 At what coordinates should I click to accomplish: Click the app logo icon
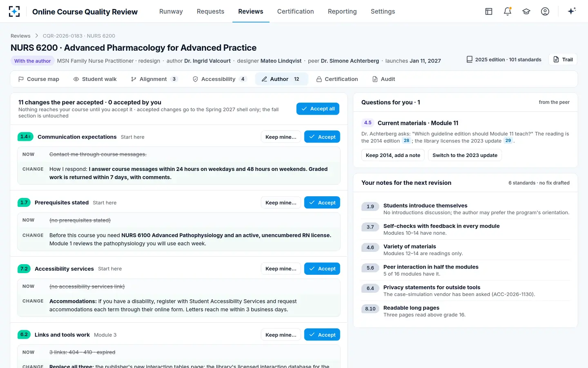pos(14,11)
